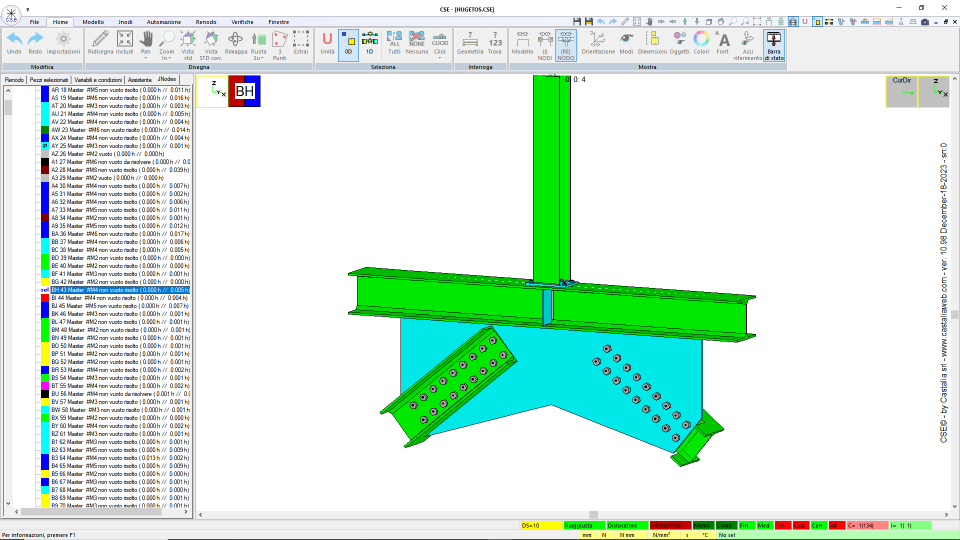Click the Nessuno deselect button

tap(416, 43)
